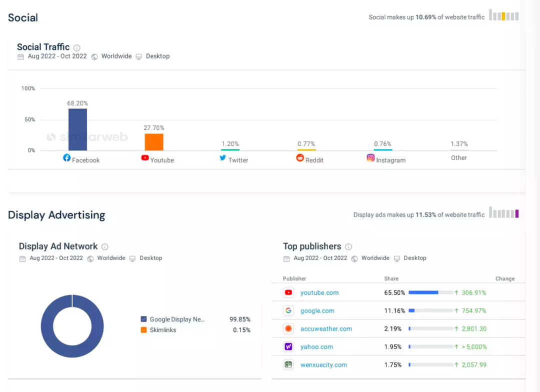The image size is (540, 392).
Task: Open accuweather.com publisher link
Action: click(326, 329)
